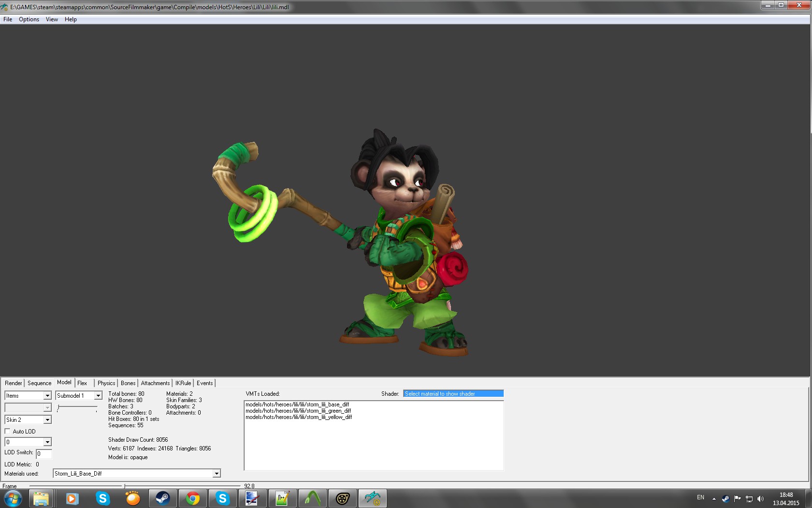Open Google Chrome from the taskbar
The height and width of the screenshot is (508, 812).
[x=192, y=498]
